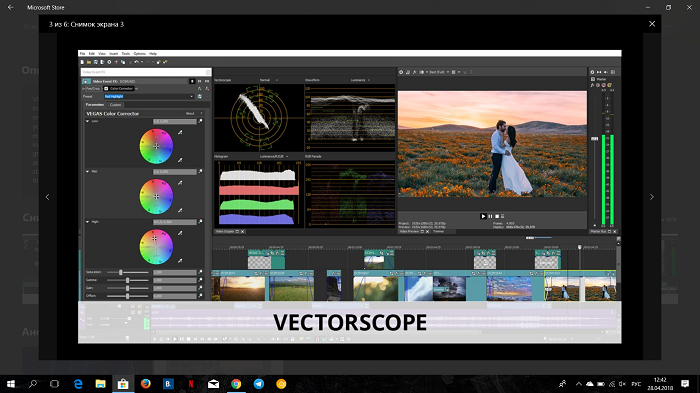Launch Microsoft Edge from the taskbar
This screenshot has width=700, height=393.
(x=78, y=384)
